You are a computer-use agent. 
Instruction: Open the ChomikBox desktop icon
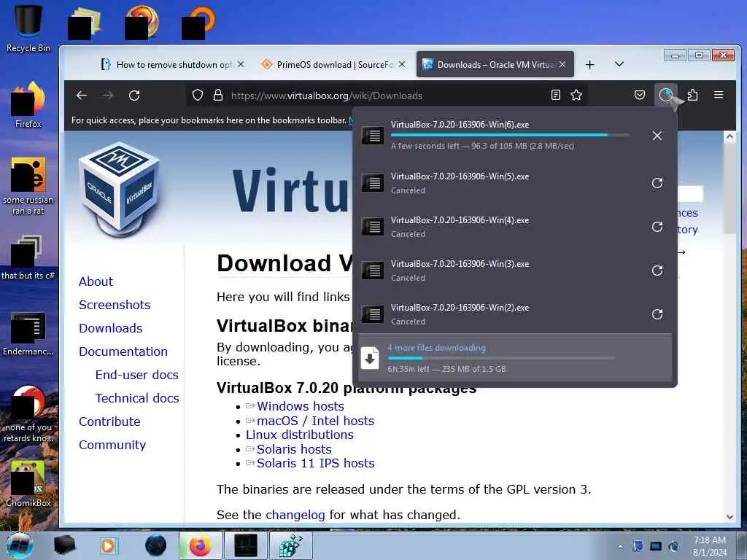[x=28, y=484]
